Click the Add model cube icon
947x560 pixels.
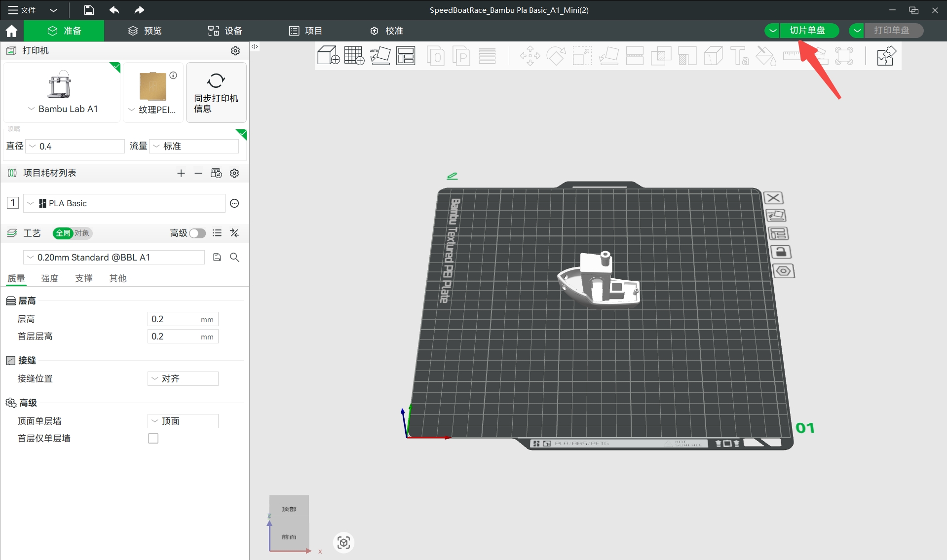point(328,56)
